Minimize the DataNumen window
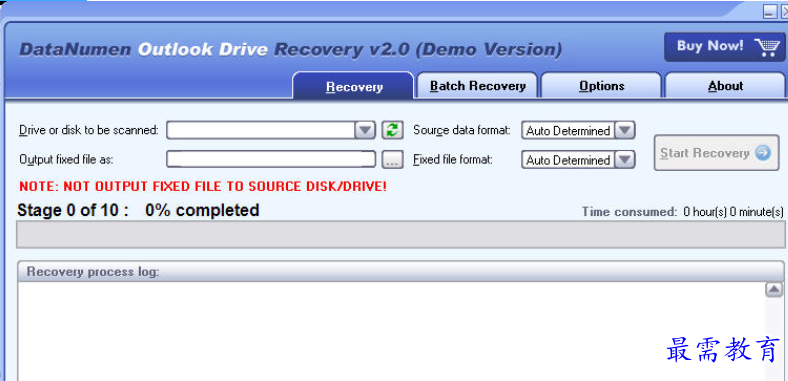 [x=769, y=12]
